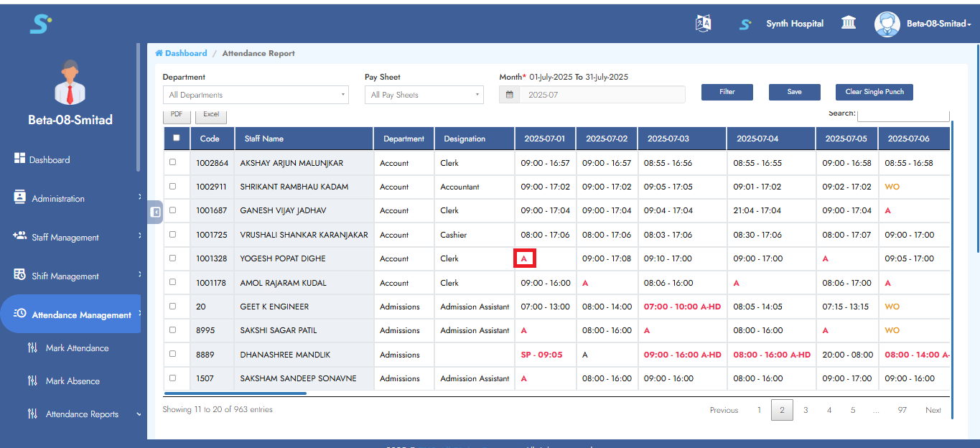The width and height of the screenshot is (980, 448).
Task: Click the calendar icon beside month field
Action: (x=509, y=95)
